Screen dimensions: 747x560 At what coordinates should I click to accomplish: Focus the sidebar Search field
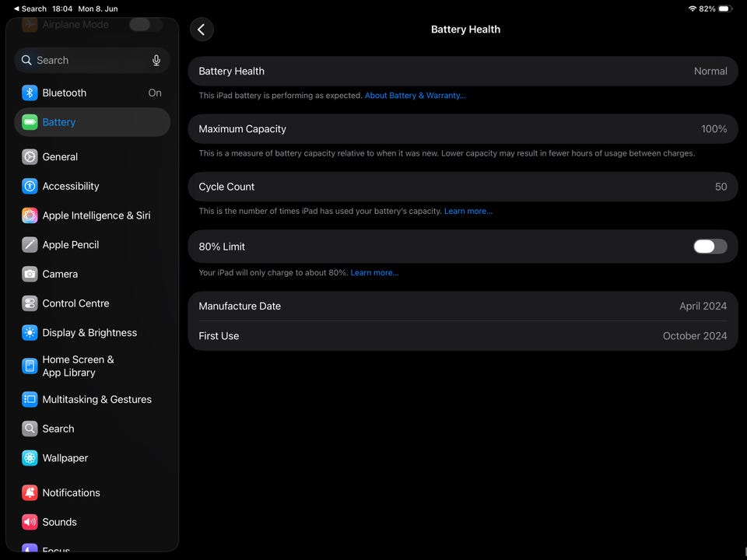(92, 61)
